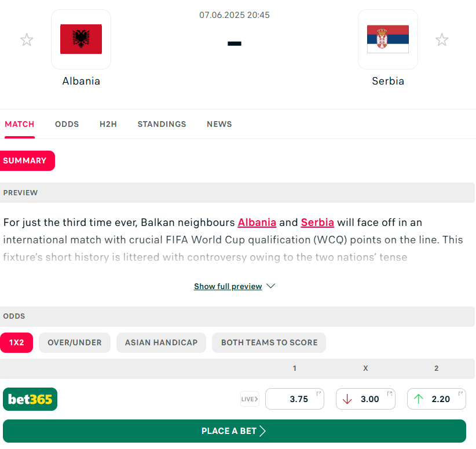
Task: Click the red down arrow on draw odds
Action: [x=347, y=399]
